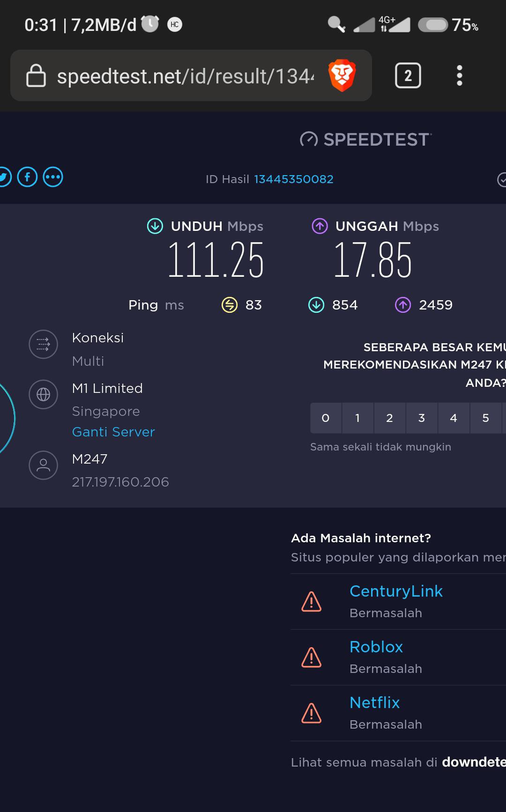Tap the warning icon beside CenturyLink

click(x=311, y=601)
